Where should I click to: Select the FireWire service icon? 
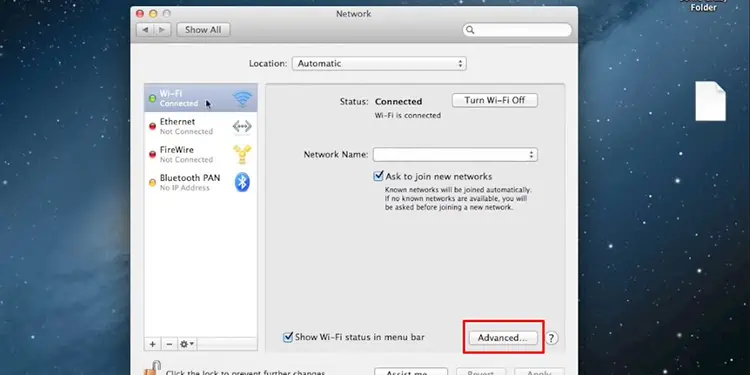(242, 154)
